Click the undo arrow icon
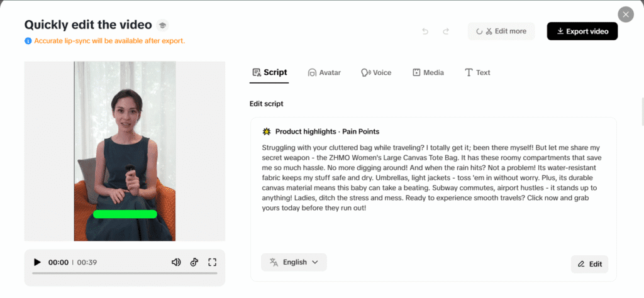Viewport: 644px width, 298px height. (x=425, y=31)
